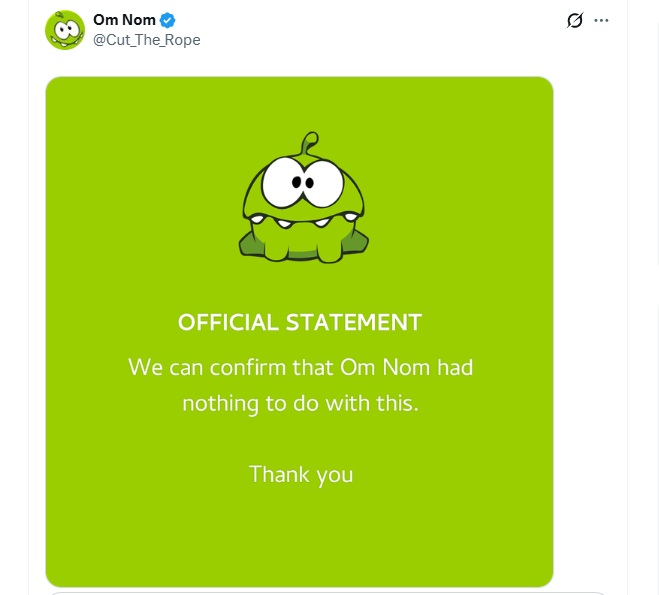Click Om Nom's left eye in the illustration
659x595 pixels.
coord(278,183)
